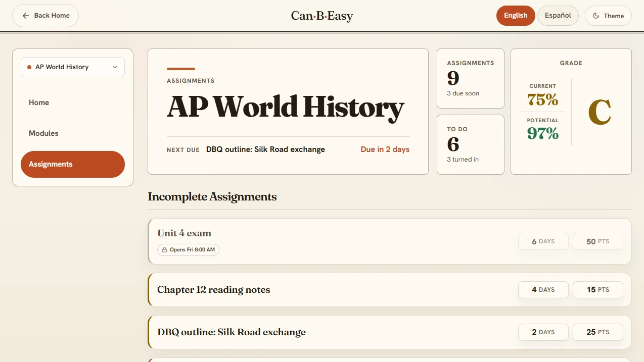Viewport: 644px width, 362px height.
Task: Click the potential grade 97%
Action: coord(543,133)
